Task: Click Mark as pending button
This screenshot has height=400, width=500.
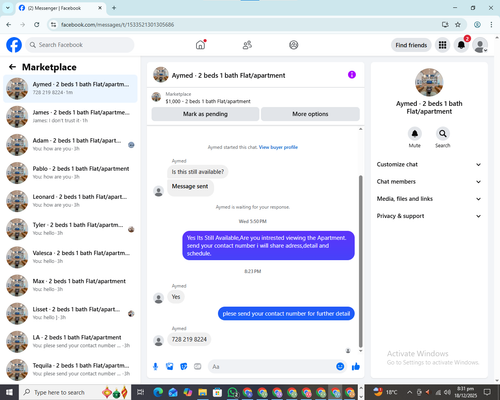Action: point(205,114)
